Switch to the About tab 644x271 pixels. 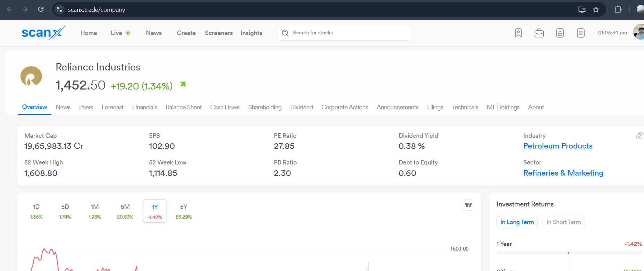tap(536, 107)
